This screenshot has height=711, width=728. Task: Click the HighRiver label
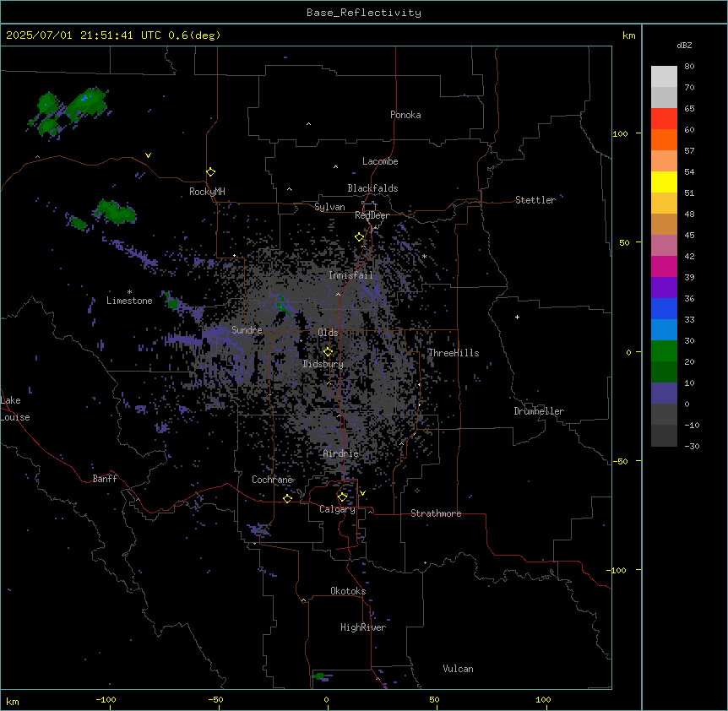click(363, 627)
